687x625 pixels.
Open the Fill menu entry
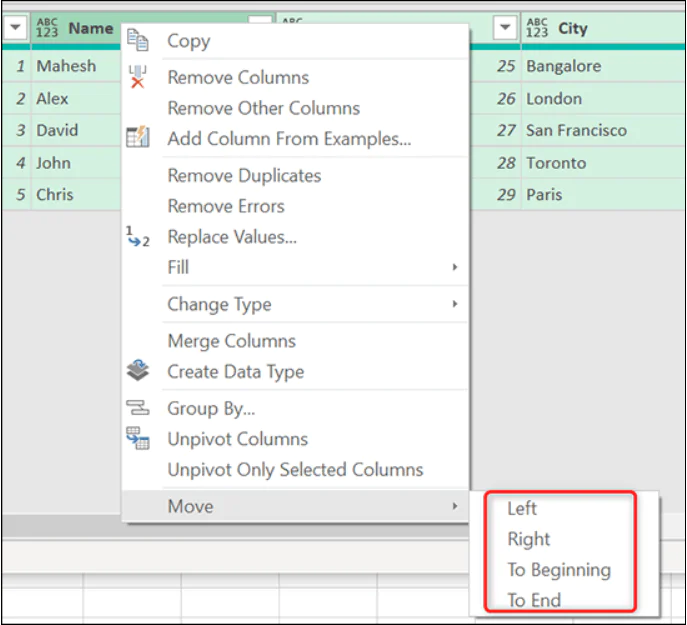pyautogui.click(x=295, y=267)
